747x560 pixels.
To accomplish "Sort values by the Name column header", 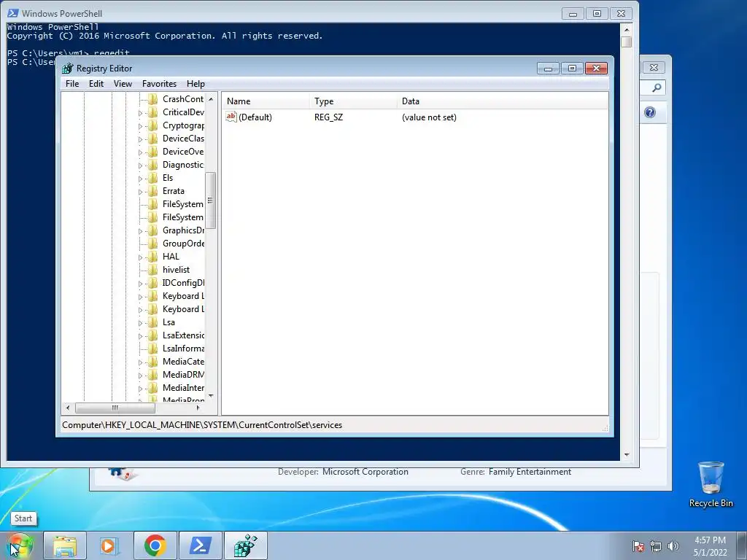I will click(x=266, y=101).
